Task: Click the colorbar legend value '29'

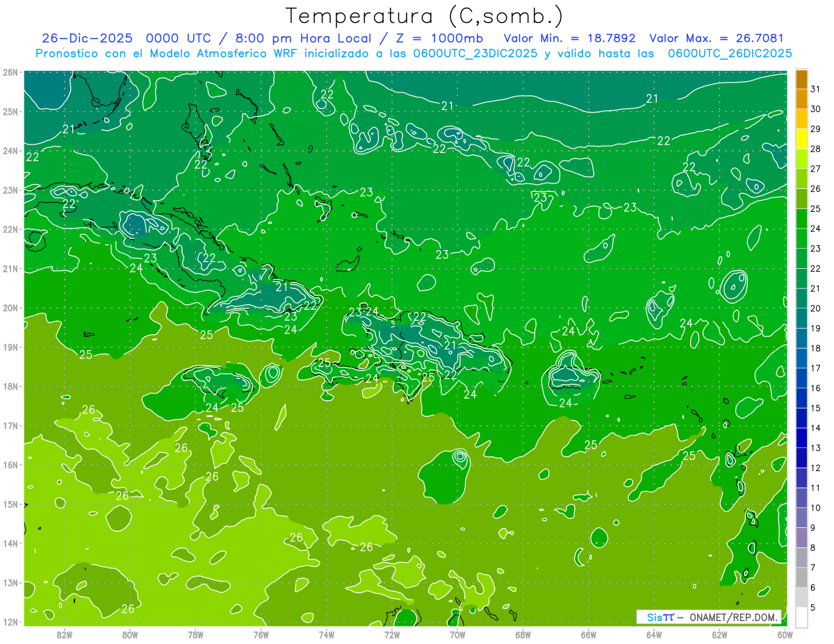Action: 815,129
